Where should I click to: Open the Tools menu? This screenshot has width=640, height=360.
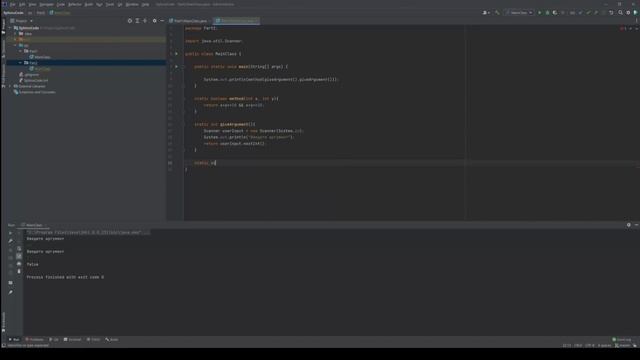[x=110, y=4]
